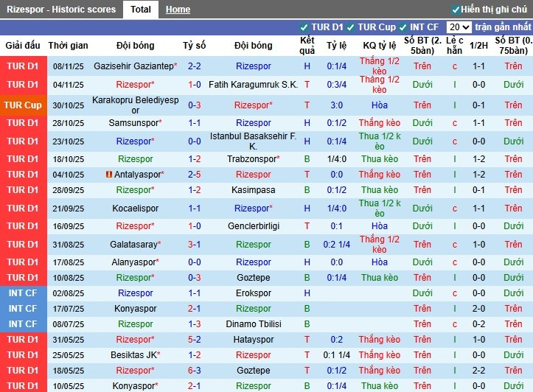Click the Trabzonspor team name
The width and height of the screenshot is (533, 392).
tap(251, 159)
